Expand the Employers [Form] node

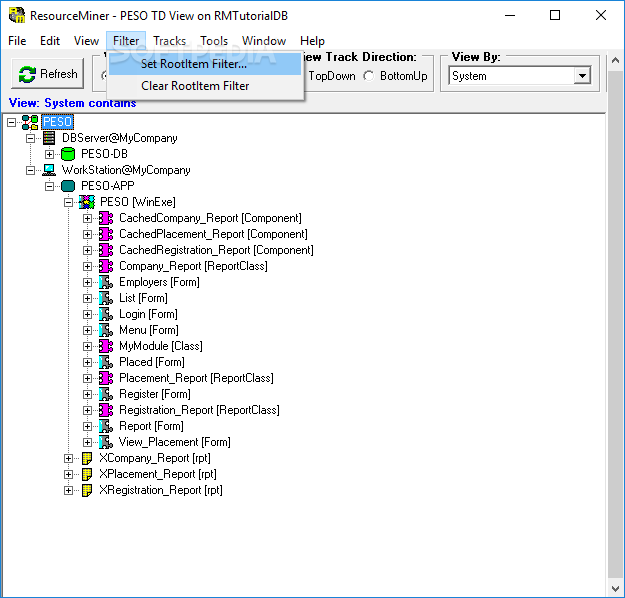[x=87, y=283]
